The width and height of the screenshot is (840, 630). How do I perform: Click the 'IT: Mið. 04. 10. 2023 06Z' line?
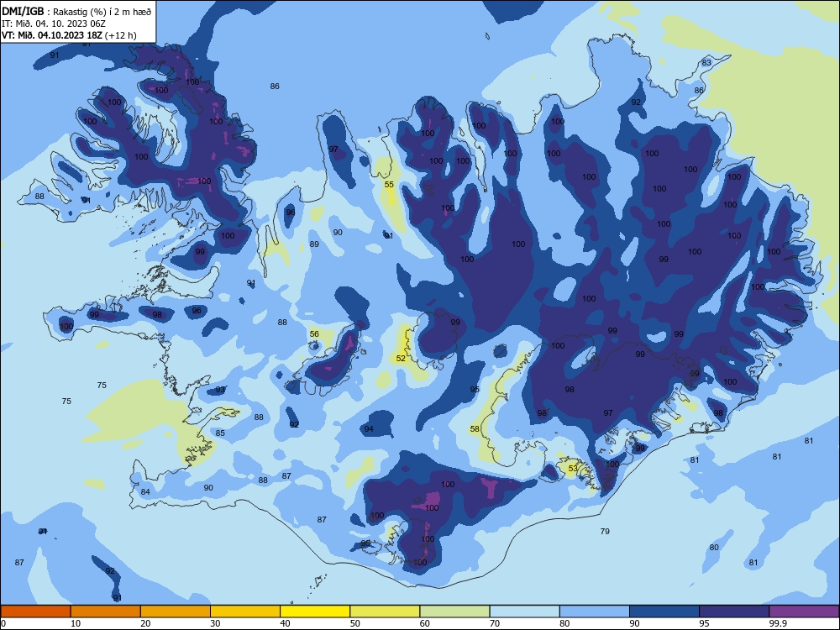coord(54,24)
